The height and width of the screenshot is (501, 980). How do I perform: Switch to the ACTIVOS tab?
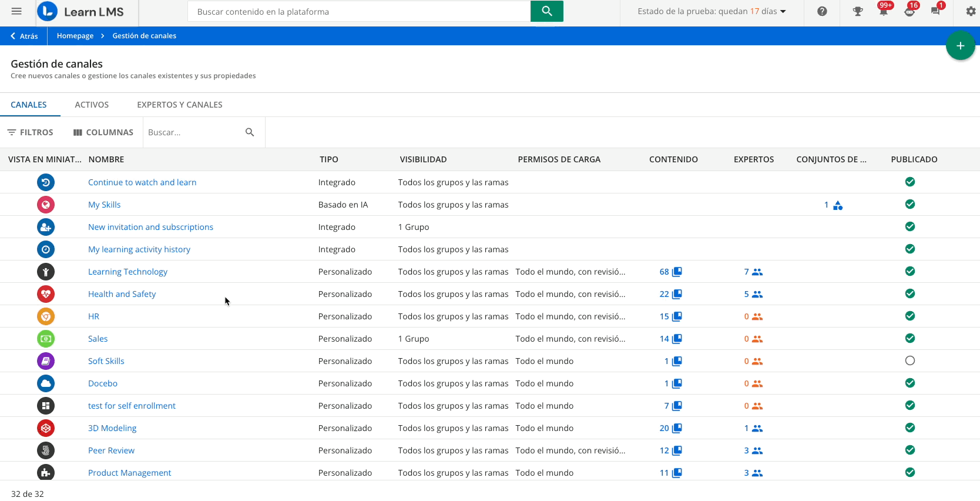(92, 105)
